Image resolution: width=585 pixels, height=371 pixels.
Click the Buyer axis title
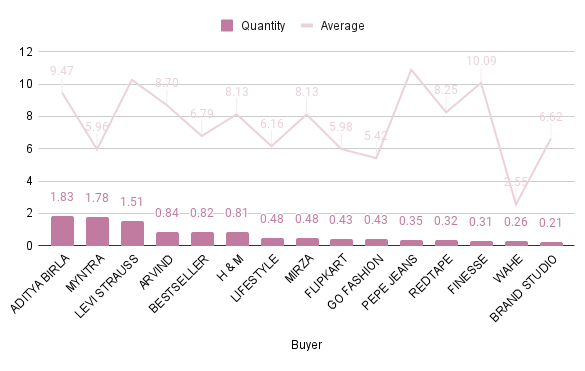(306, 344)
